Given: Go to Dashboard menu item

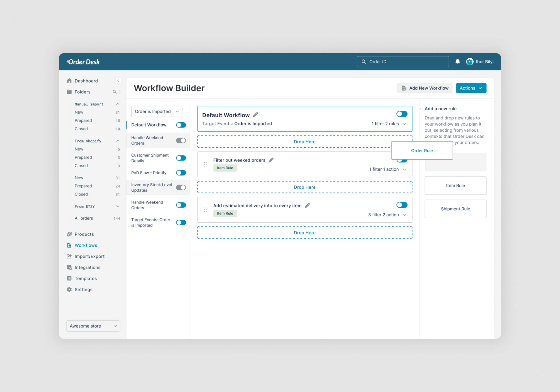Looking at the screenshot, I should point(86,81).
